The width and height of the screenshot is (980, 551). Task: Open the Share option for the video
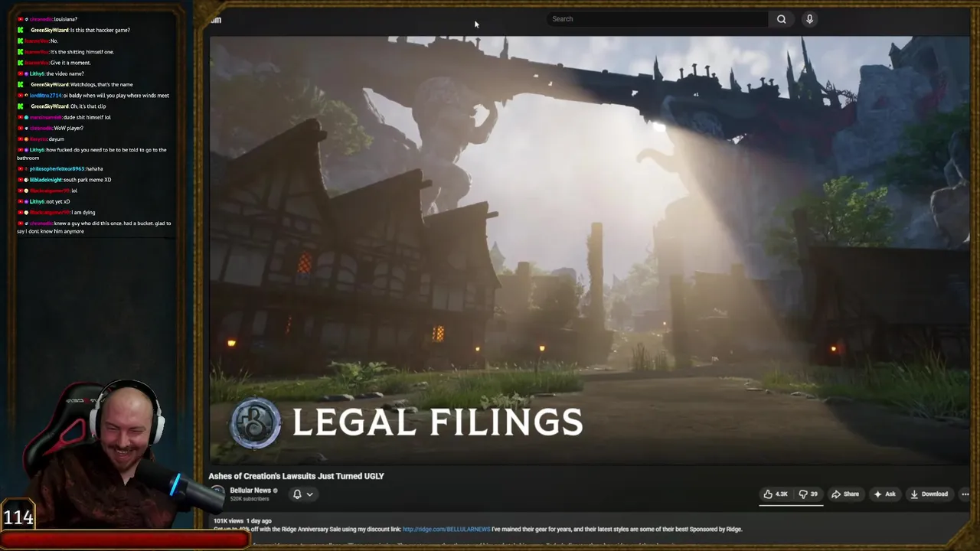(x=845, y=494)
